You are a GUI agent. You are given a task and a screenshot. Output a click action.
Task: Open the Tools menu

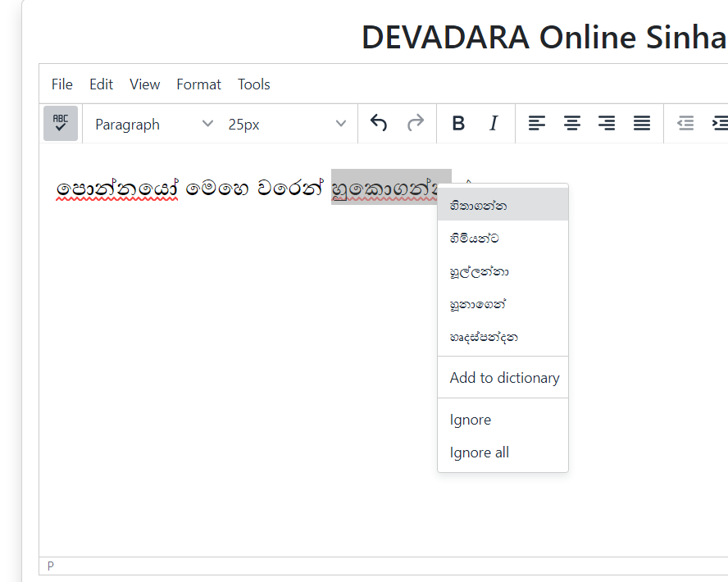tap(254, 84)
